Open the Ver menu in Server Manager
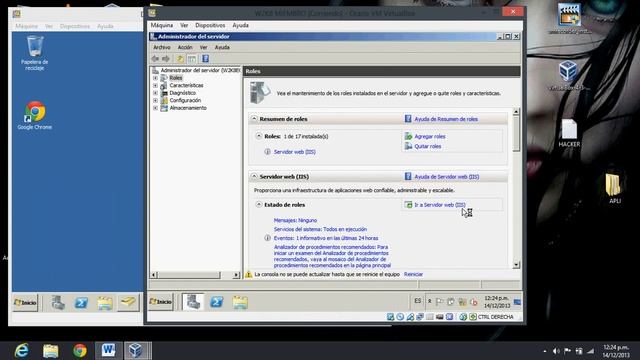The width and height of the screenshot is (640, 360). pyautogui.click(x=203, y=47)
